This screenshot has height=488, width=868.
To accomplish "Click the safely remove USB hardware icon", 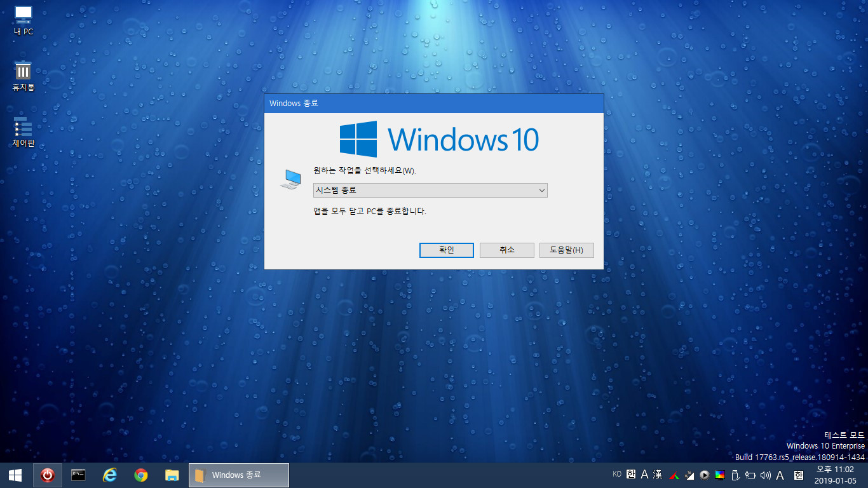I will click(x=735, y=475).
